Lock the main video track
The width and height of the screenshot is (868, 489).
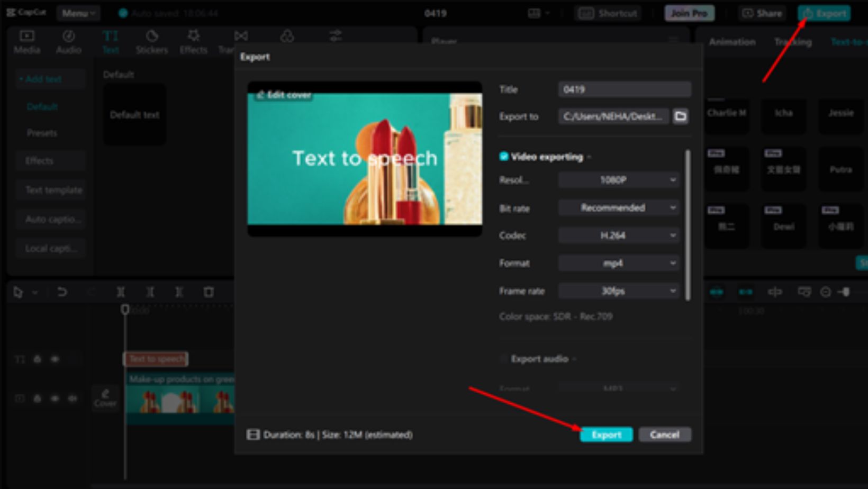37,398
